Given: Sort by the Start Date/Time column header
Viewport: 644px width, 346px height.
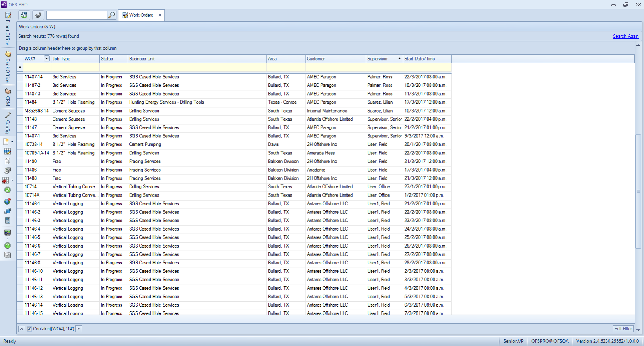Looking at the screenshot, I should pyautogui.click(x=427, y=59).
